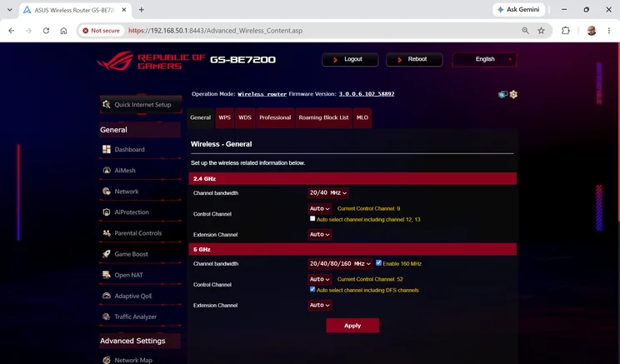This screenshot has width=620, height=364.
Task: Open the Traffic Analyzer icon
Action: tap(107, 317)
